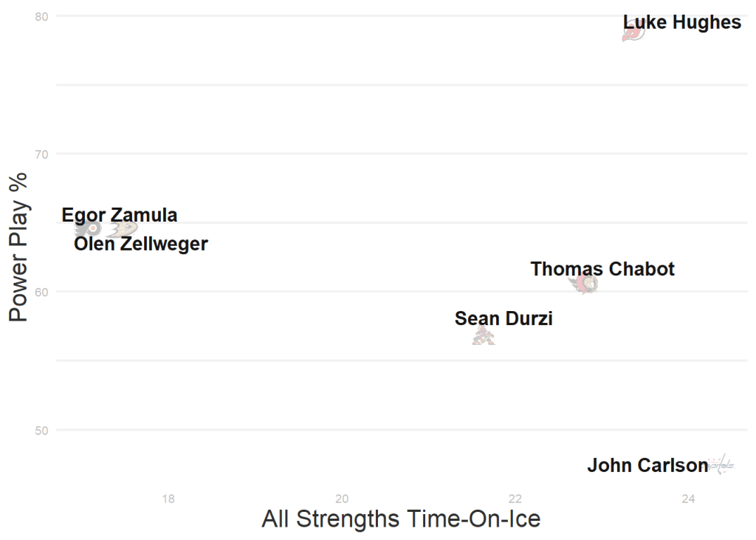The image size is (756, 540).
Task: Select the Olen Zellweger player label
Action: click(x=141, y=244)
